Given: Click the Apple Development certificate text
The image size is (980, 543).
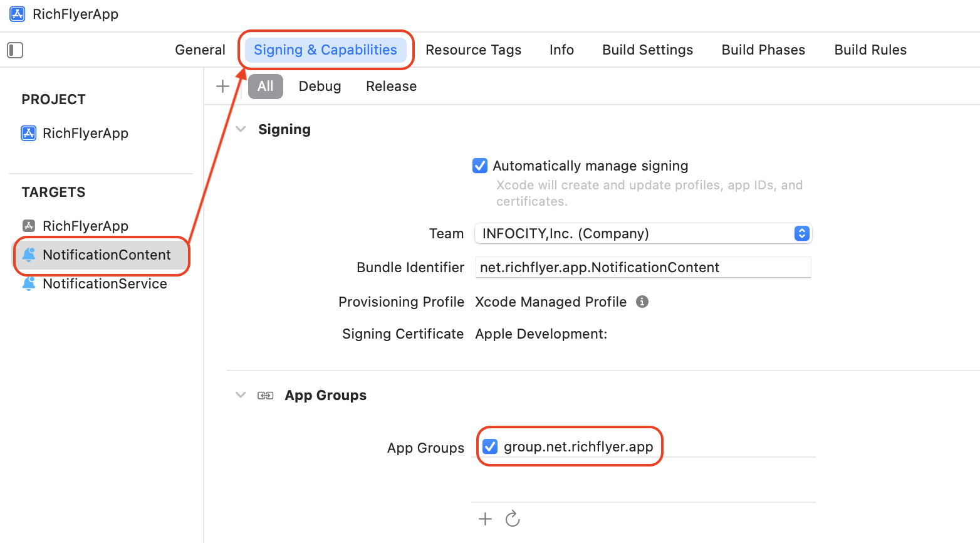Looking at the screenshot, I should coord(541,334).
